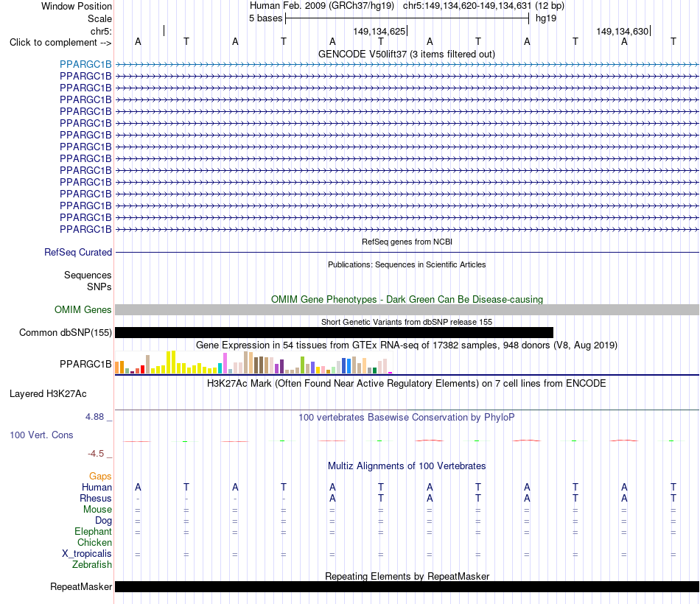
Task: Click the light-blue PPARGC1B transcript label
Action: click(85, 64)
